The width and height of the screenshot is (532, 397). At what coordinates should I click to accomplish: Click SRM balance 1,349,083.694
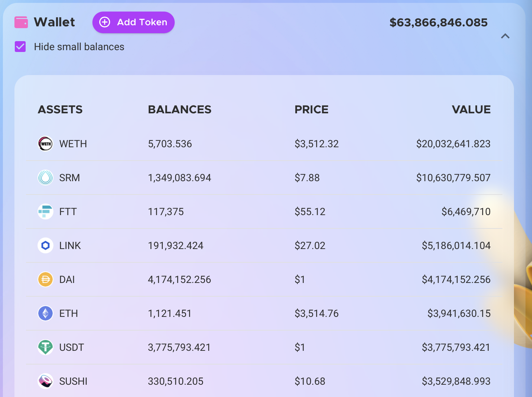click(x=180, y=178)
